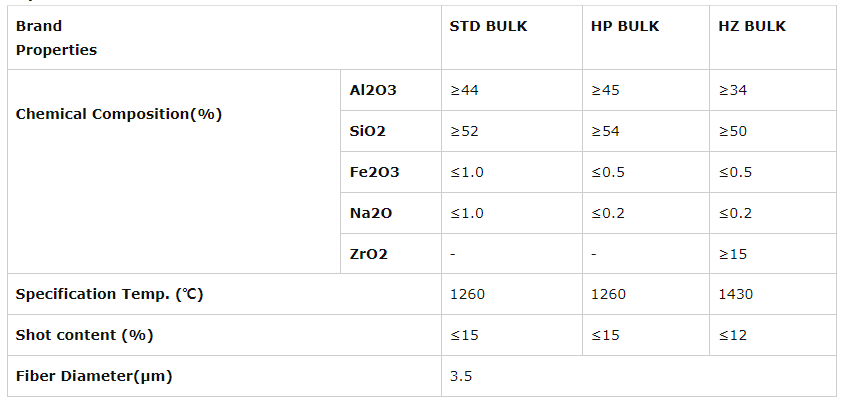849x402 pixels.
Task: Select the ≤12 shot content value
Action: [733, 335]
